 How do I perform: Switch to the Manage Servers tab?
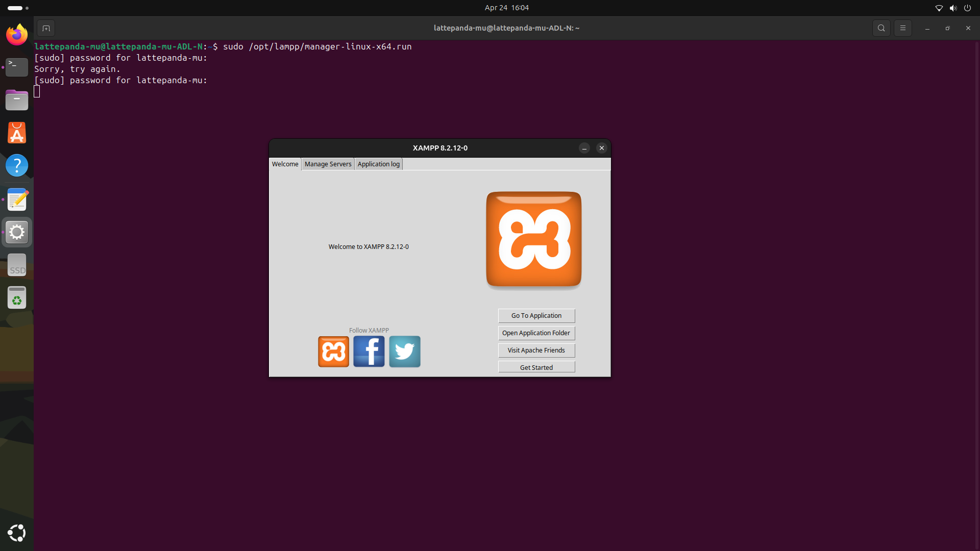[x=328, y=164]
